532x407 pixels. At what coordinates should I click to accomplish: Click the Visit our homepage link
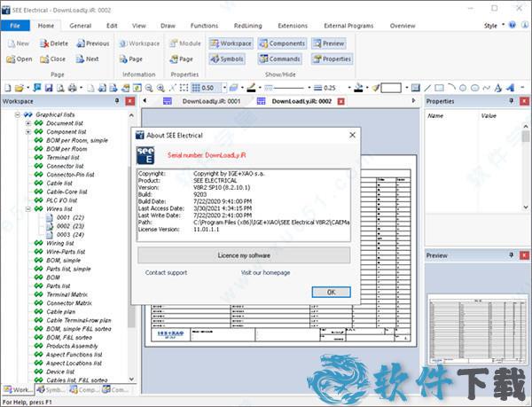coord(265,273)
